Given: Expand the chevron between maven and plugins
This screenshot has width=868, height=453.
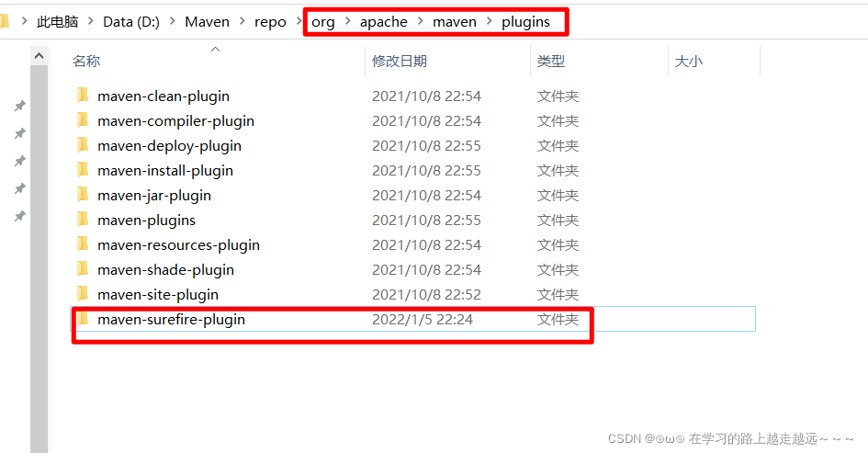Looking at the screenshot, I should [490, 21].
